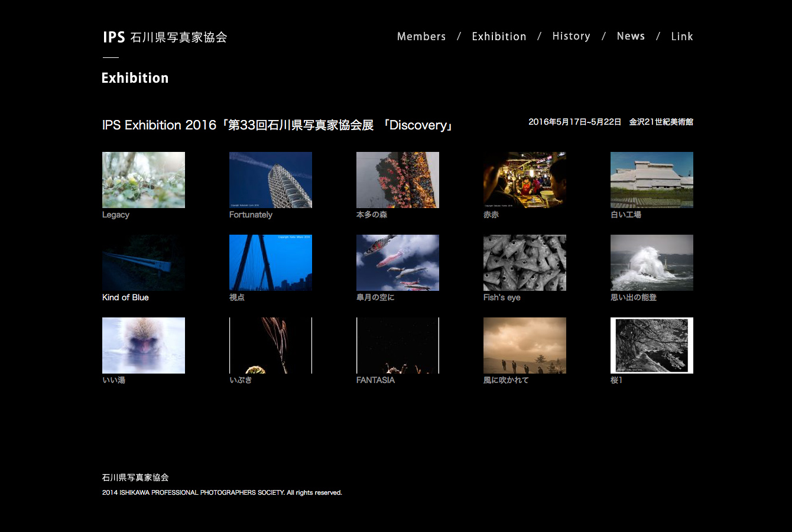Viewport: 792px width, 532px height.
Task: Click the 視点 caption text
Action: pyautogui.click(x=237, y=297)
